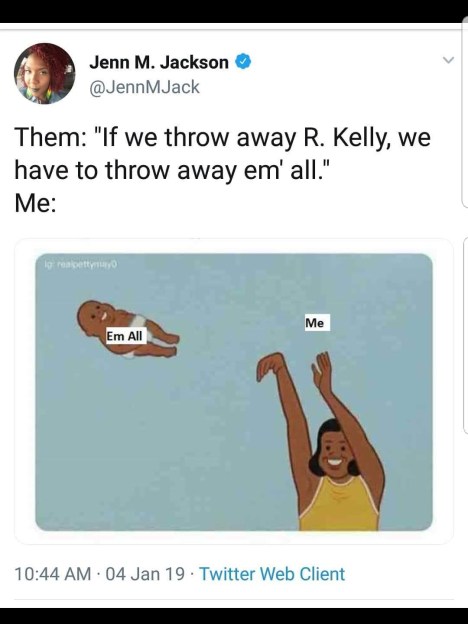This screenshot has width=468, height=624.
Task: Open the Twitter Web Client source link
Action: point(272,574)
